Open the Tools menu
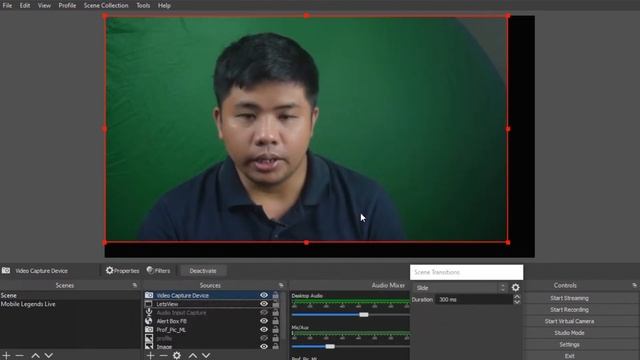Viewport: 640px width, 360px height. [x=143, y=5]
